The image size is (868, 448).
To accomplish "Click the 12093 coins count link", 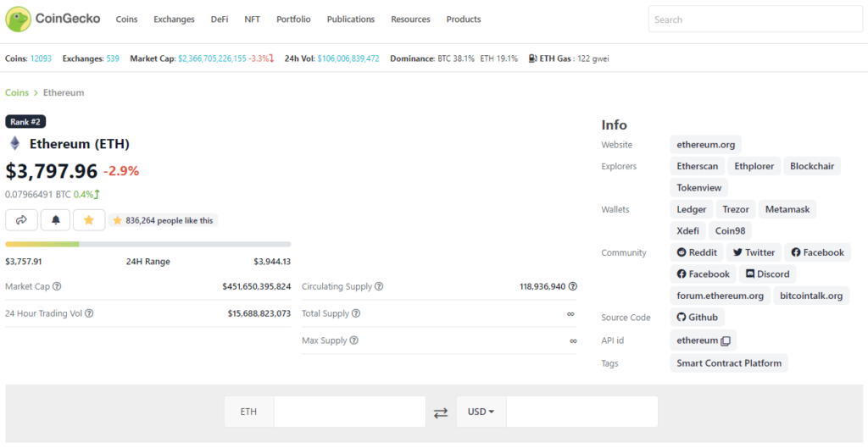I will (x=41, y=58).
